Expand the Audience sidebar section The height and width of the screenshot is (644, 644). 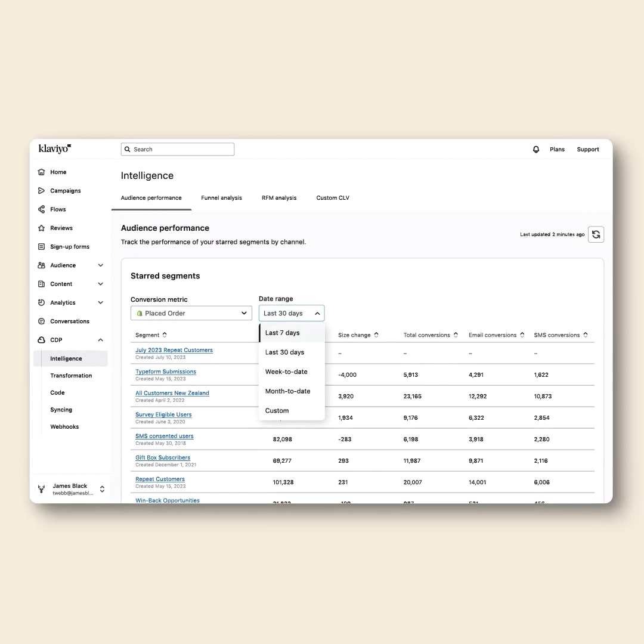pyautogui.click(x=100, y=265)
